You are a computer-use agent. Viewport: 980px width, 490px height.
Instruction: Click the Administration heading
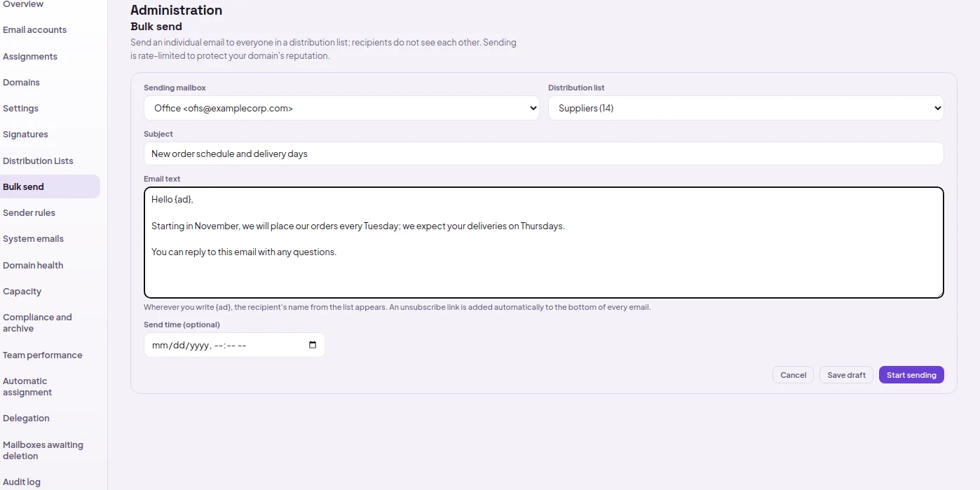177,11
